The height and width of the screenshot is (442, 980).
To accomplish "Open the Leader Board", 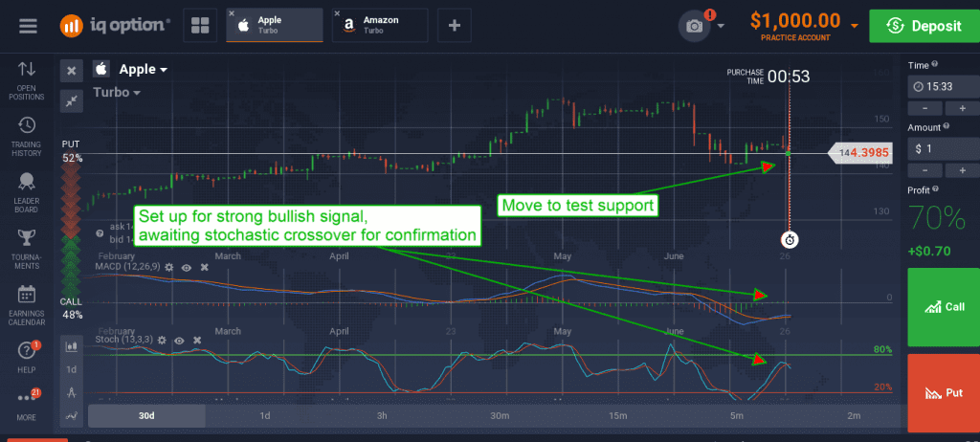I will point(26,192).
